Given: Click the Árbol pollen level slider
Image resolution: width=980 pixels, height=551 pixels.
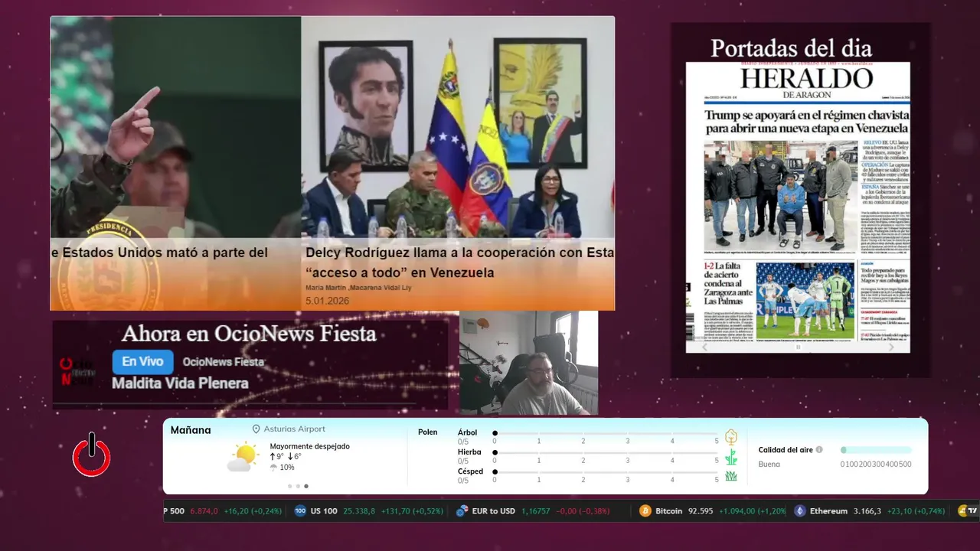Looking at the screenshot, I should click(606, 433).
